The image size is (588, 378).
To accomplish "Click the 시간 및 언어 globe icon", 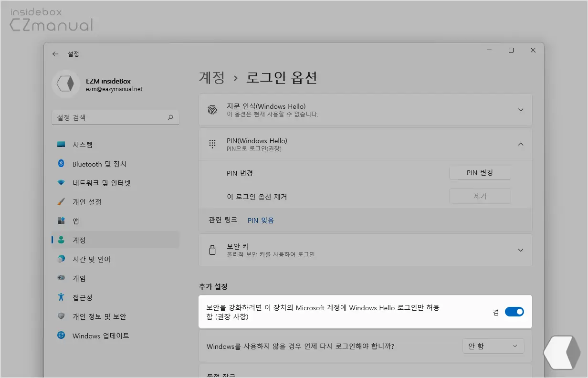I will (x=61, y=259).
